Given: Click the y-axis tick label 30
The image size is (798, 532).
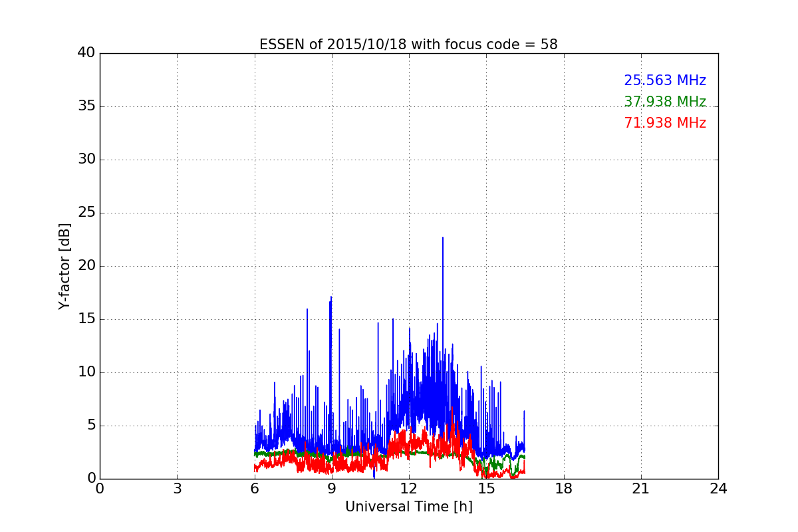Looking at the screenshot, I should [x=86, y=160].
